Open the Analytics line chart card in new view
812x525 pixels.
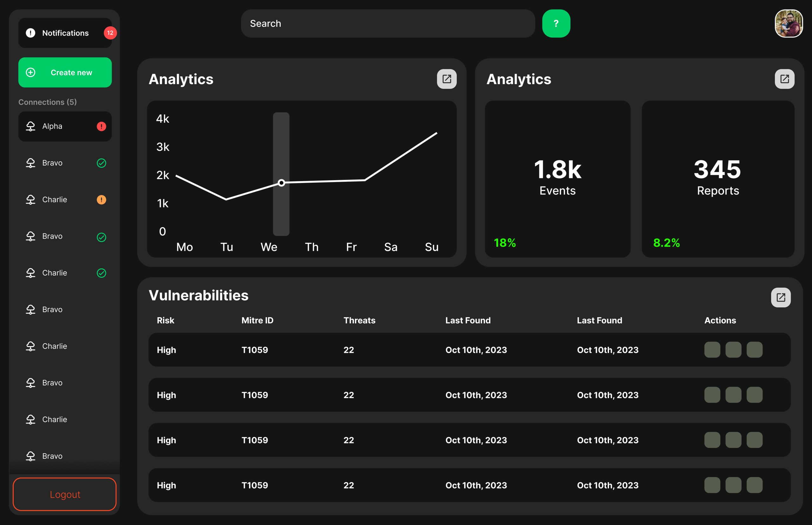coord(447,79)
